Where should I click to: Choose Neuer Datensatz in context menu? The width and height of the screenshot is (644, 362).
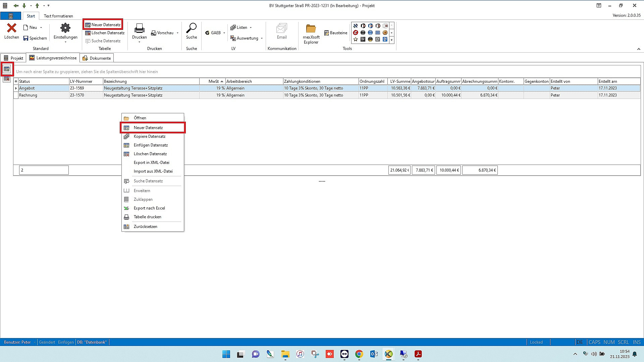click(153, 128)
